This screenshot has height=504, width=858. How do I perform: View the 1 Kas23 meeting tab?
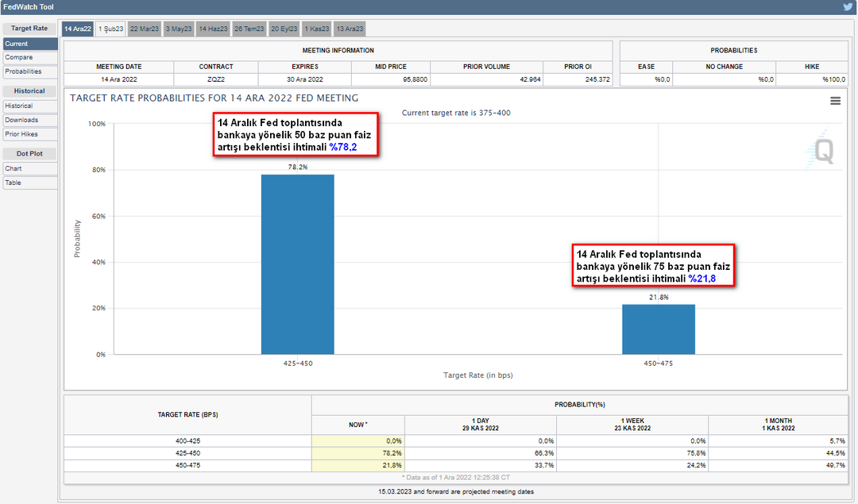pyautogui.click(x=317, y=29)
